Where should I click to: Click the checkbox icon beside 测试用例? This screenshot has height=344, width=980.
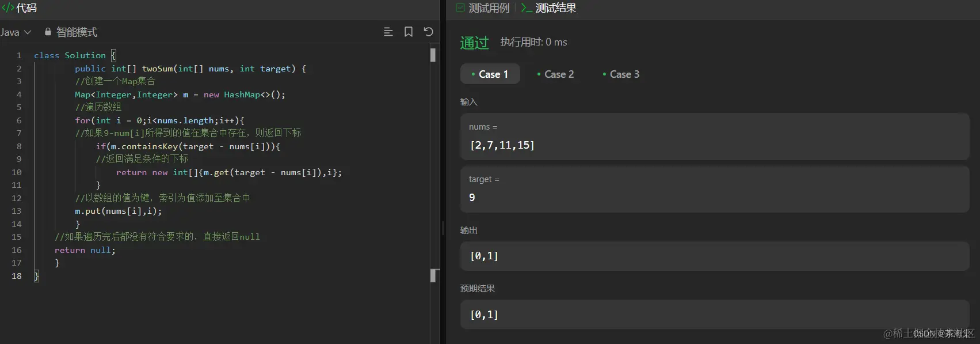(x=460, y=7)
